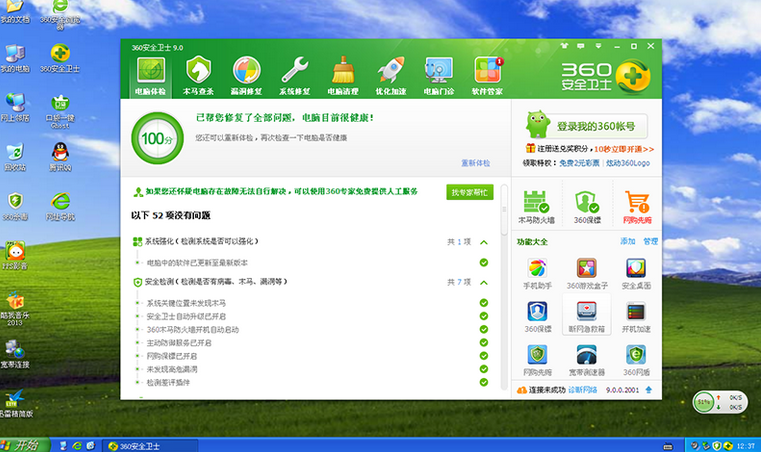Open the 360保镖 shield icon in the status row
Image resolution: width=761 pixels, height=452 pixels.
[x=587, y=206]
